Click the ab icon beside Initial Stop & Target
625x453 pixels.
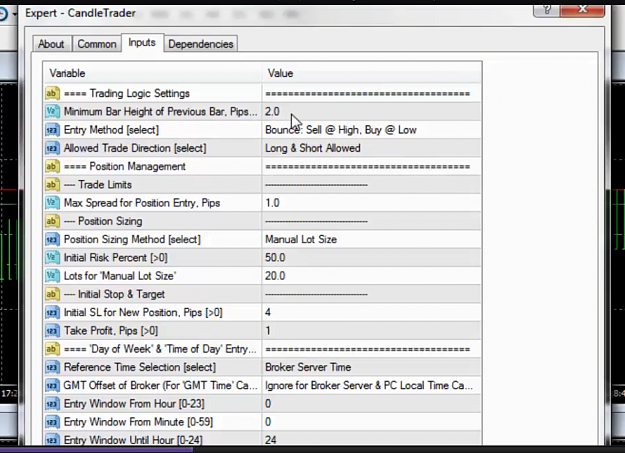click(x=52, y=294)
